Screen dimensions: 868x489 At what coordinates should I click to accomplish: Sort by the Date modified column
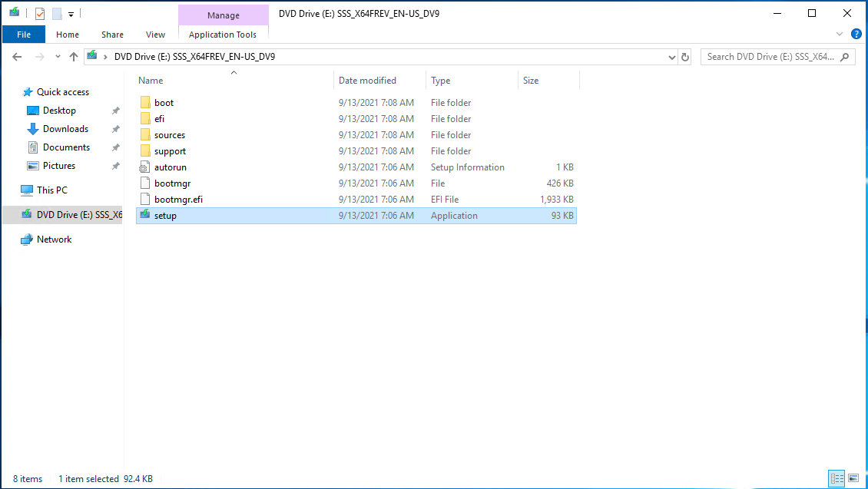tap(368, 80)
